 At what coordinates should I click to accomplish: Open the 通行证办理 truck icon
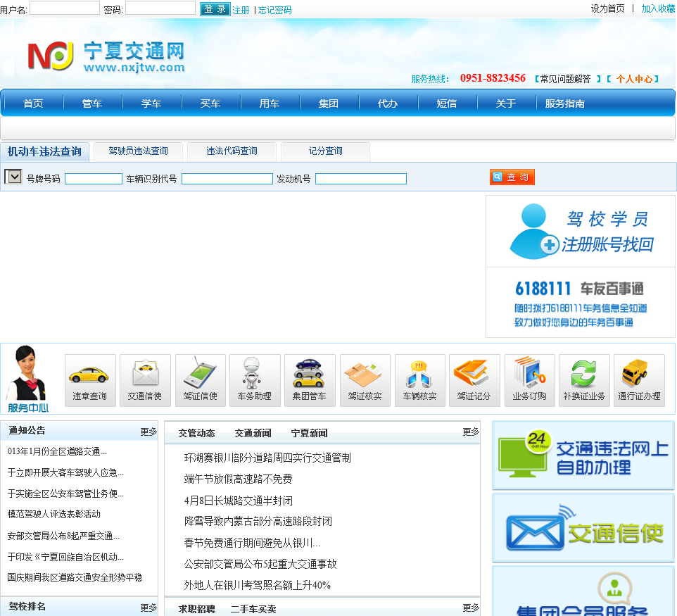(639, 380)
